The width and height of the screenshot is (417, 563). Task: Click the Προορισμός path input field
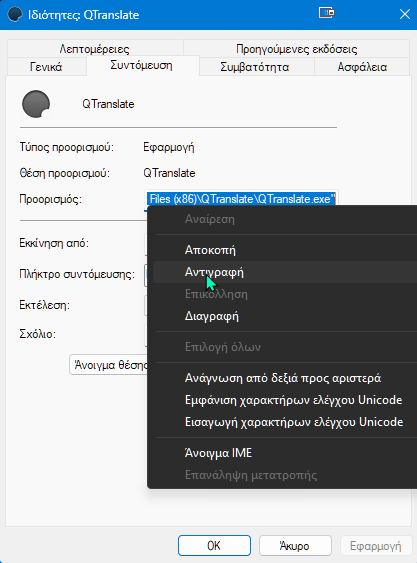coord(241,199)
